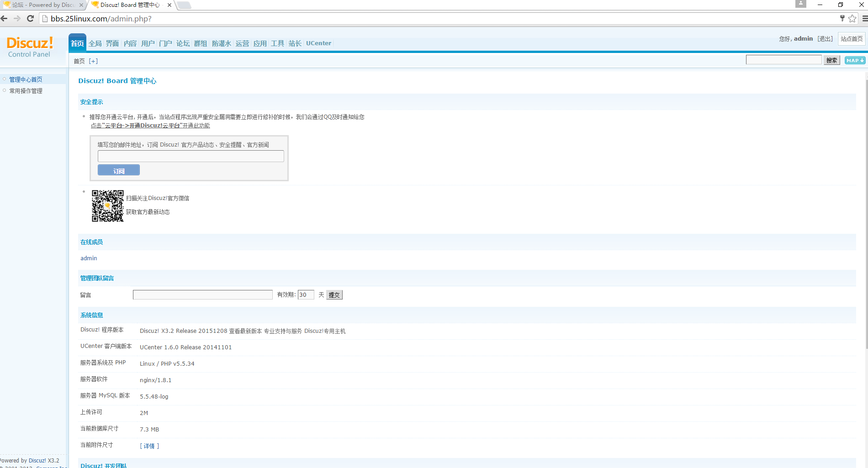Image resolution: width=868 pixels, height=468 pixels.
Task: Open the Chrome menu icon
Action: point(864,19)
